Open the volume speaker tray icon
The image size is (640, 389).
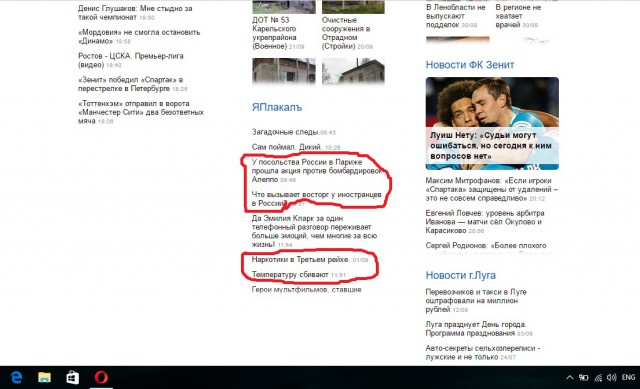pos(611,378)
